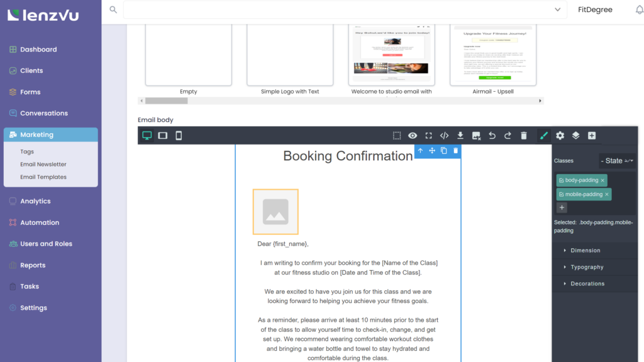Open the blocks panel plus icon

(x=591, y=136)
